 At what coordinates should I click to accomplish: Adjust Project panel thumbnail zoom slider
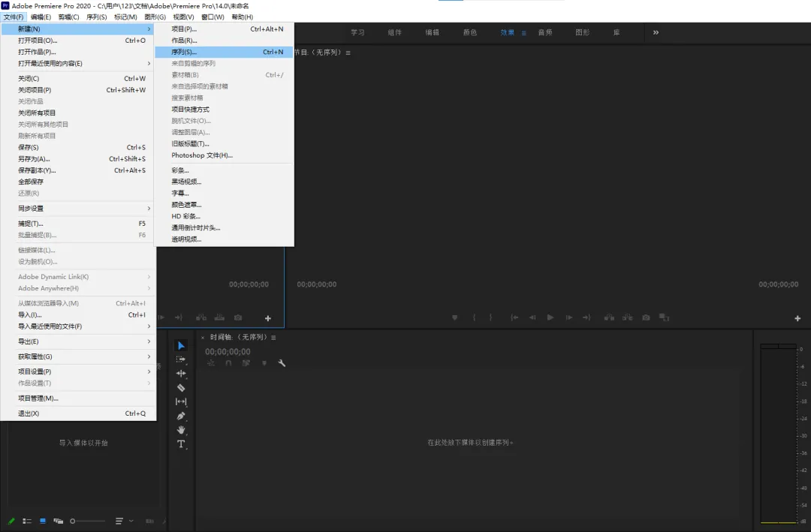coord(88,521)
